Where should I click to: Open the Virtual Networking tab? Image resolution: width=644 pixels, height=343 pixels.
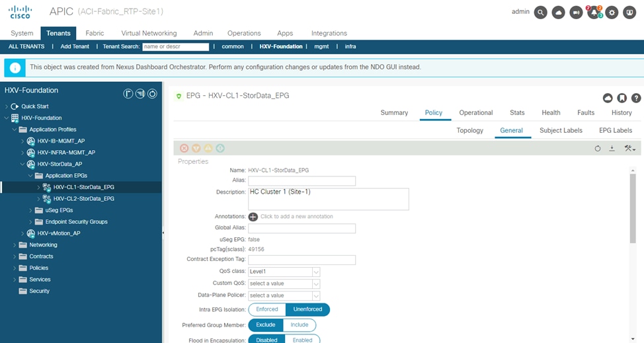click(x=149, y=33)
